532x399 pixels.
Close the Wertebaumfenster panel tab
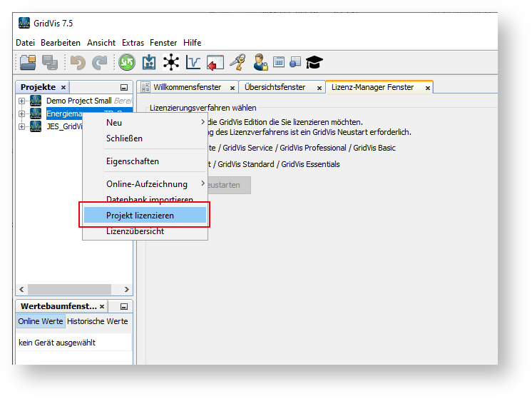tap(102, 307)
